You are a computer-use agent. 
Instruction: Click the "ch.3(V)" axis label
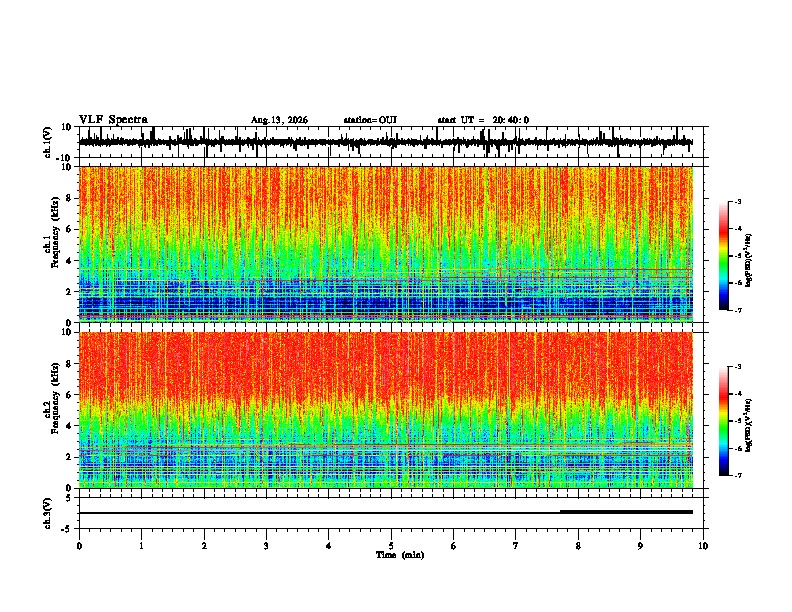point(48,513)
